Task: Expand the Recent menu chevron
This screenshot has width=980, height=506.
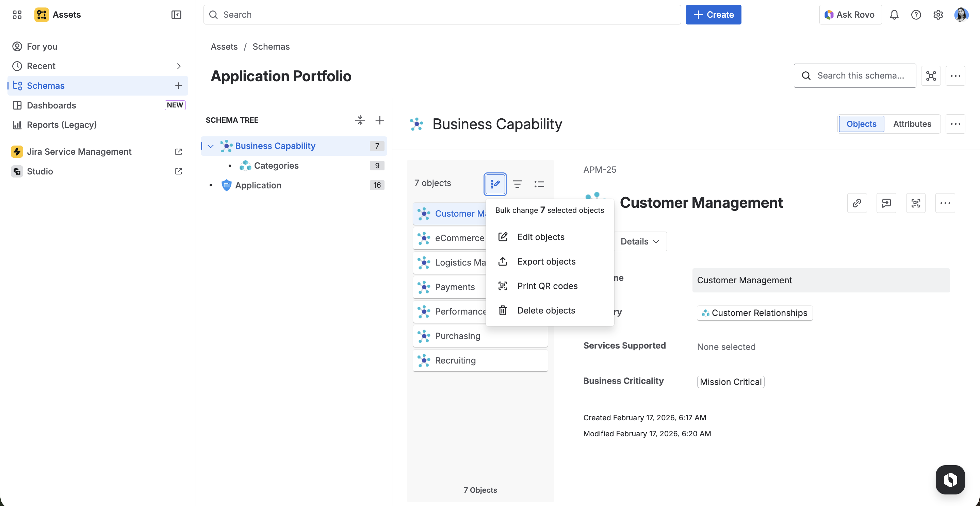Action: coord(178,66)
